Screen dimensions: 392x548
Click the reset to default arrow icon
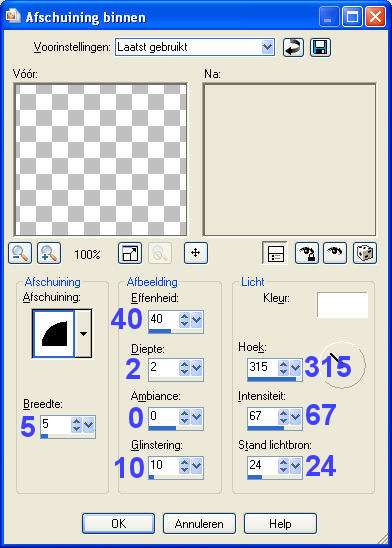pos(293,48)
